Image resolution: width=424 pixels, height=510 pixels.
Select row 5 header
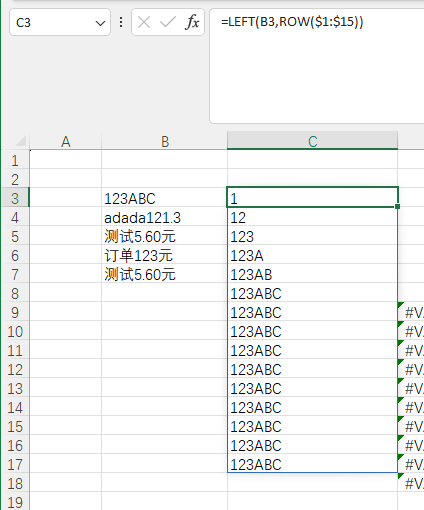tap(15, 237)
